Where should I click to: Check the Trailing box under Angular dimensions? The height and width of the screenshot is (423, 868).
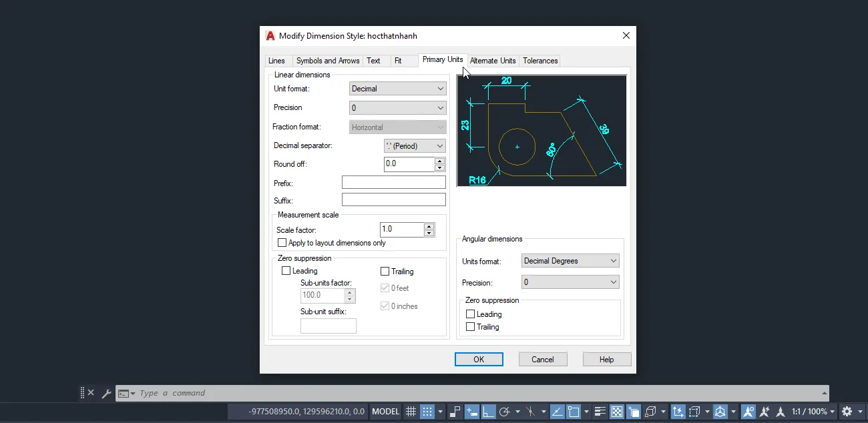[x=471, y=327]
